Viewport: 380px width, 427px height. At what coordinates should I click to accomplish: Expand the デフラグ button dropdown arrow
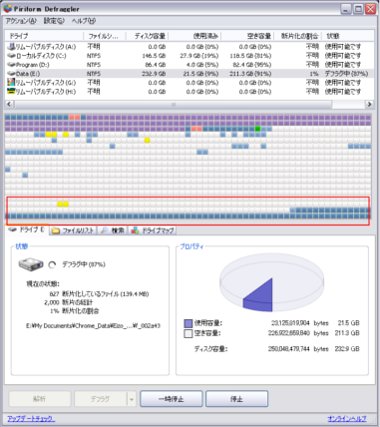pos(131,399)
